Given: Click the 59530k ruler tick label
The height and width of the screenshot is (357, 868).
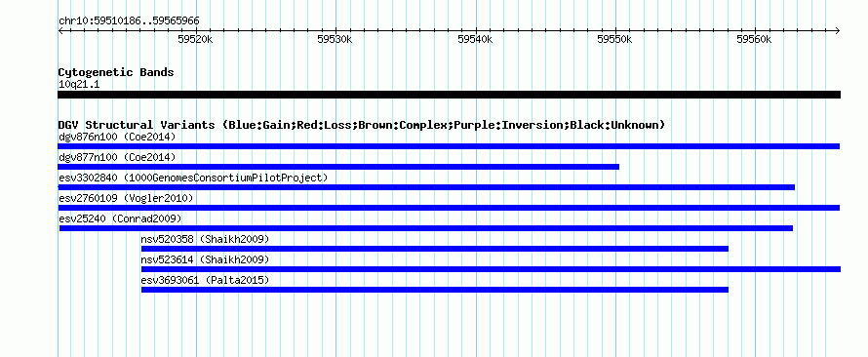Looking at the screenshot, I should 335,39.
